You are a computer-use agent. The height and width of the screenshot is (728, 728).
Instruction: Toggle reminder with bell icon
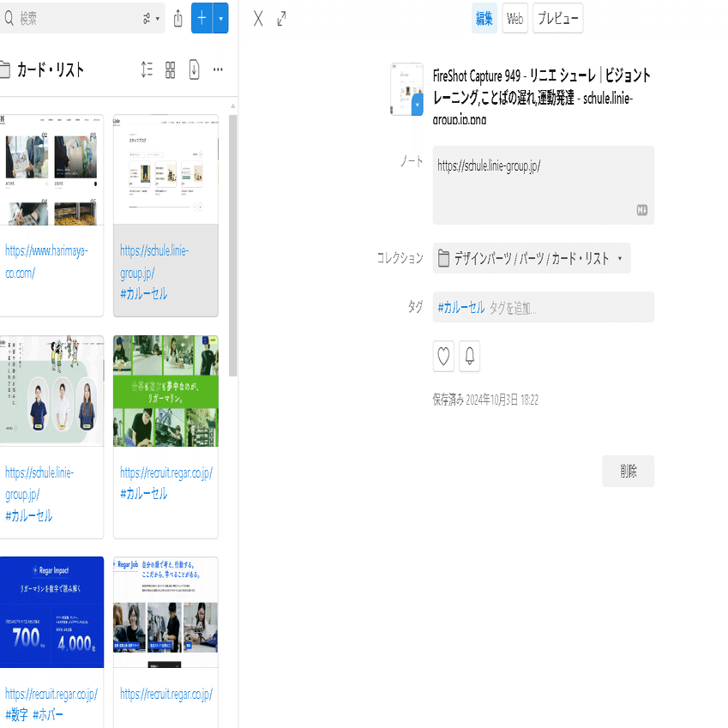469,356
